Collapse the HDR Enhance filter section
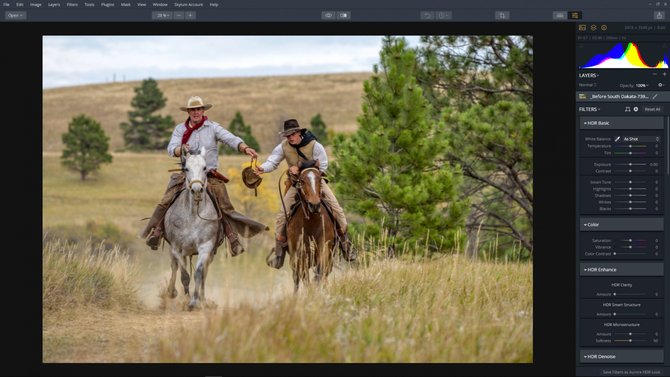 click(x=622, y=270)
